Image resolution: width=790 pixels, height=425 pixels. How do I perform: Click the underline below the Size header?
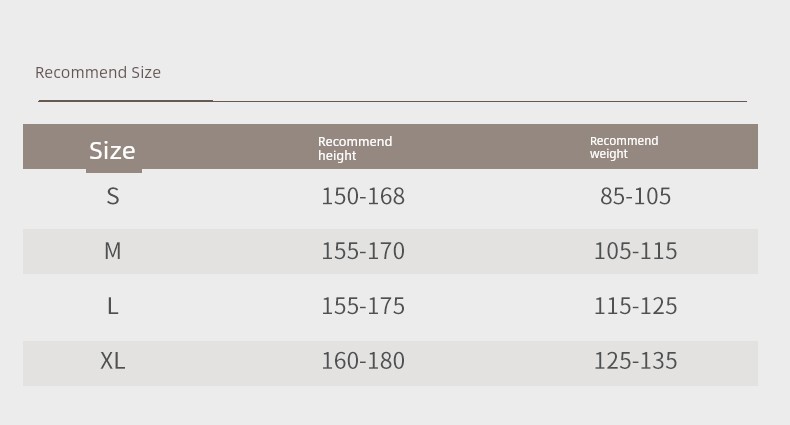[113, 171]
